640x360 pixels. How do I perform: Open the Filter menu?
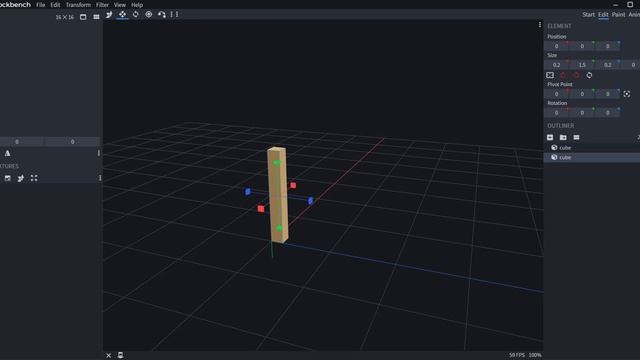point(102,5)
